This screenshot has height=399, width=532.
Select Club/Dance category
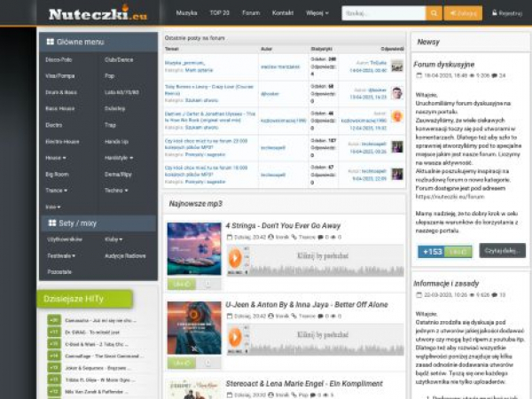[119, 59]
